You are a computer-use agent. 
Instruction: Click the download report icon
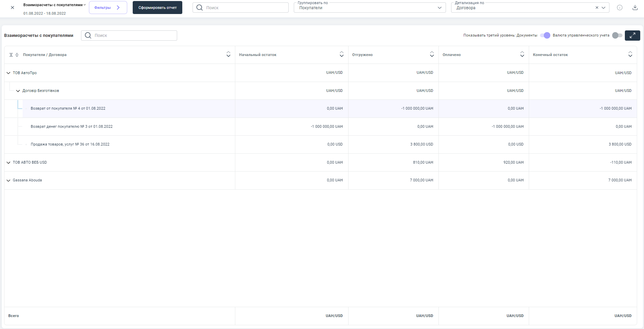(635, 8)
